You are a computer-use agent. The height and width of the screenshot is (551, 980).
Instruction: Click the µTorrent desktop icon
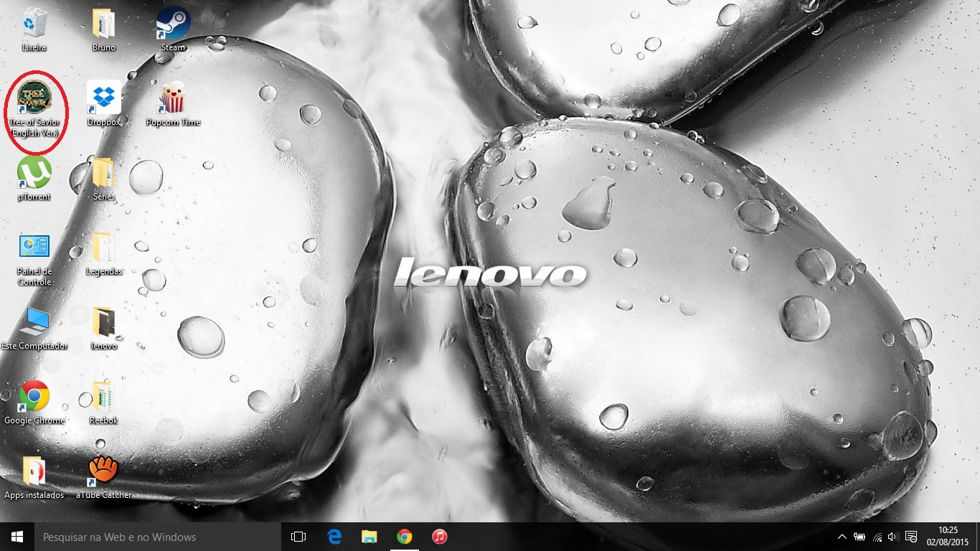(x=34, y=173)
